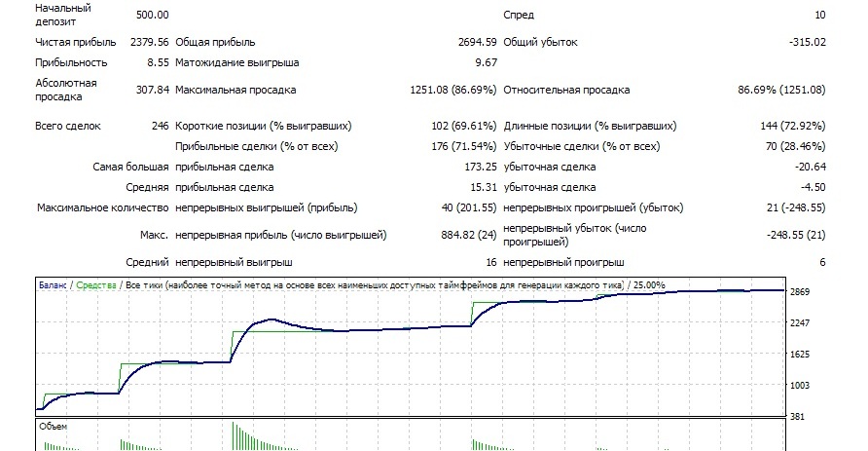The image size is (868, 451).
Task: Click the 'Средняя' row label
Action: click(147, 187)
